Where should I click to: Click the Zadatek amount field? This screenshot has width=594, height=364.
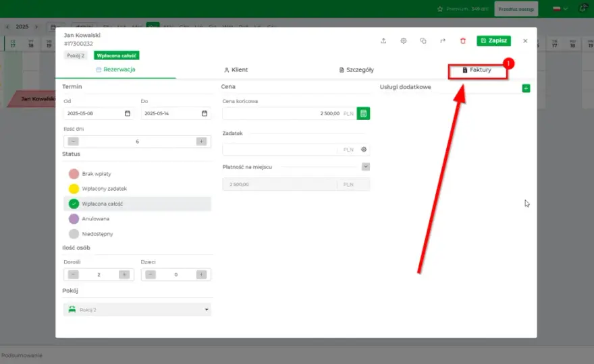[x=280, y=150]
